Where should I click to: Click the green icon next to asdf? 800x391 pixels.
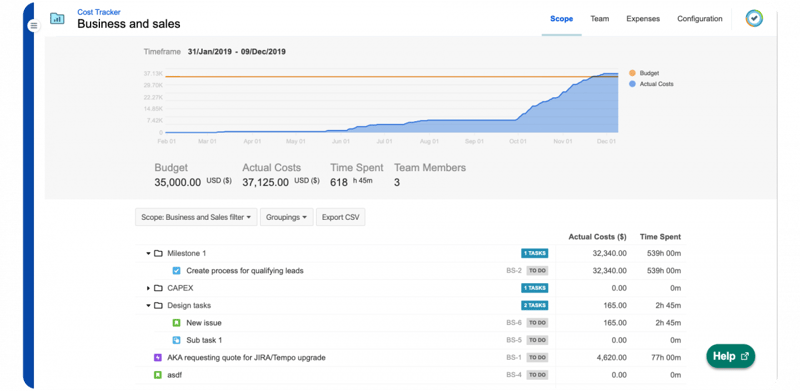point(158,375)
